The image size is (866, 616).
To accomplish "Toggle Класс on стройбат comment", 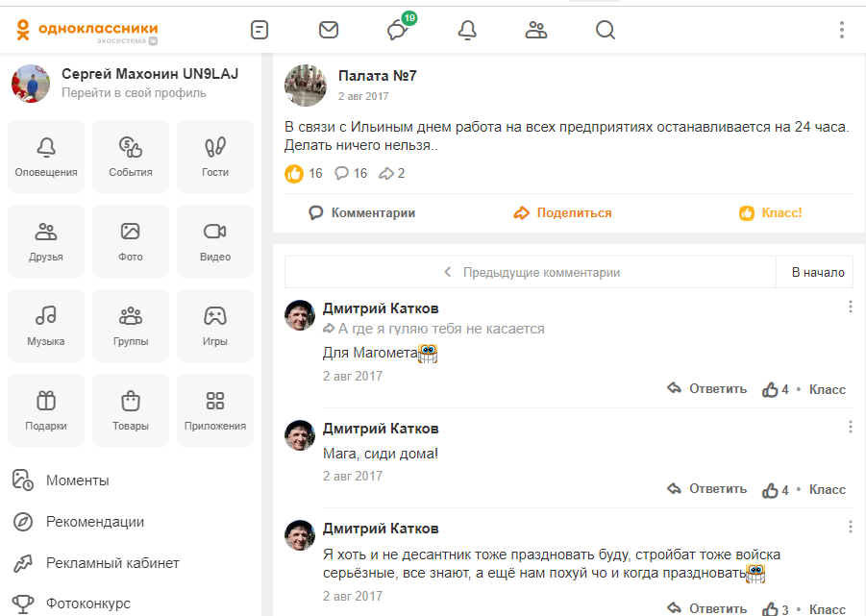I will [828, 609].
